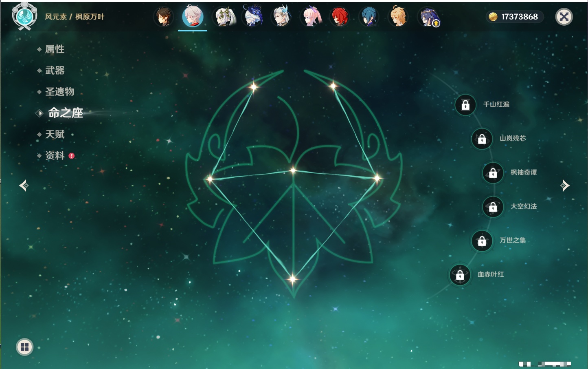This screenshot has width=588, height=369.
Task: Click the right-middle star of the constellation
Action: [x=377, y=178]
